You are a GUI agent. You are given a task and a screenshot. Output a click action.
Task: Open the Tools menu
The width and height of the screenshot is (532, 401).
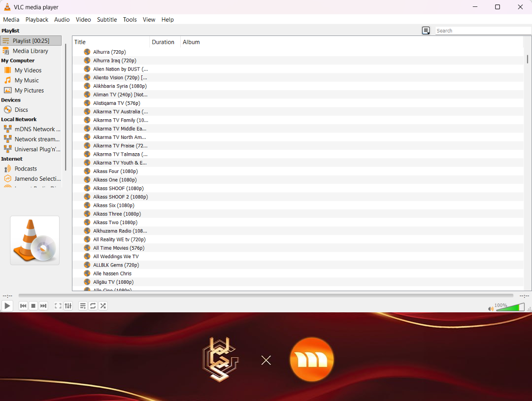pyautogui.click(x=130, y=20)
